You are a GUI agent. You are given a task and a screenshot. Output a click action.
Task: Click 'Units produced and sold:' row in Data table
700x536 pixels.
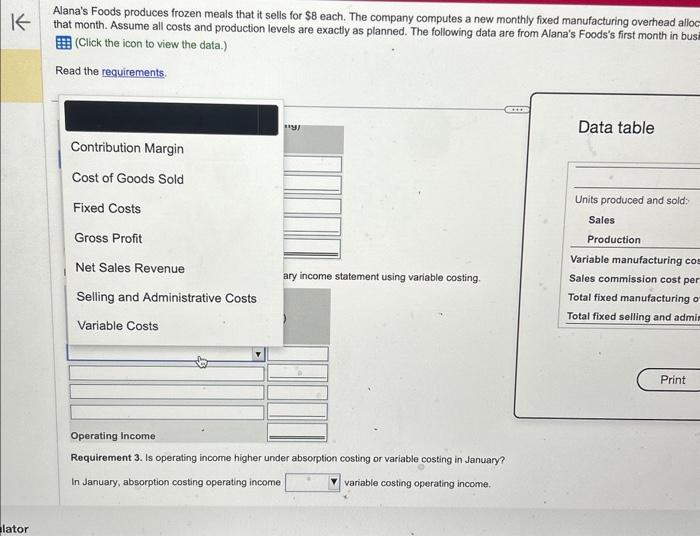[x=632, y=200]
